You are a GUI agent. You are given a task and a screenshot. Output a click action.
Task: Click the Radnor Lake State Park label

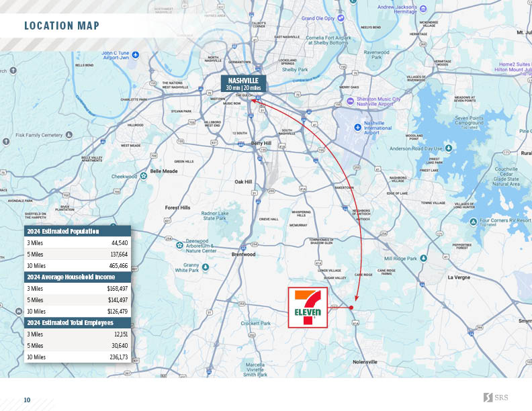[215, 216]
